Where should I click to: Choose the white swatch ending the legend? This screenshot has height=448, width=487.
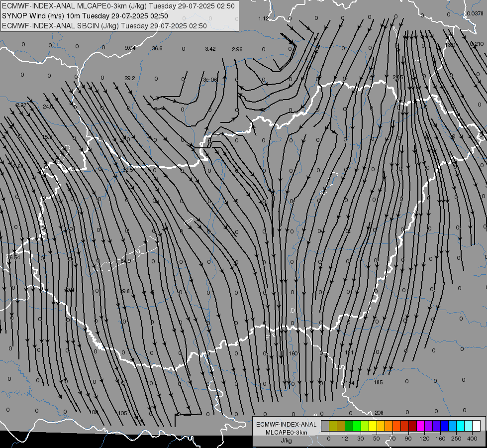point(477,426)
